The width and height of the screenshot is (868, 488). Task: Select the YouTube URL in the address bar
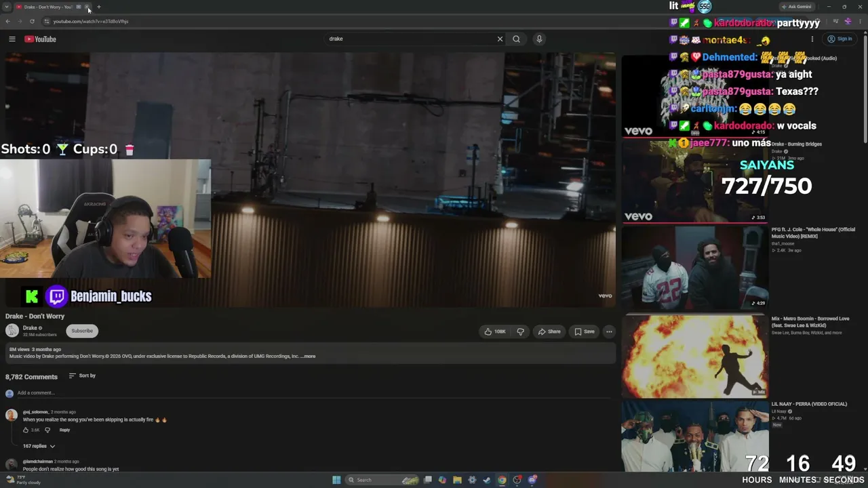click(x=91, y=21)
